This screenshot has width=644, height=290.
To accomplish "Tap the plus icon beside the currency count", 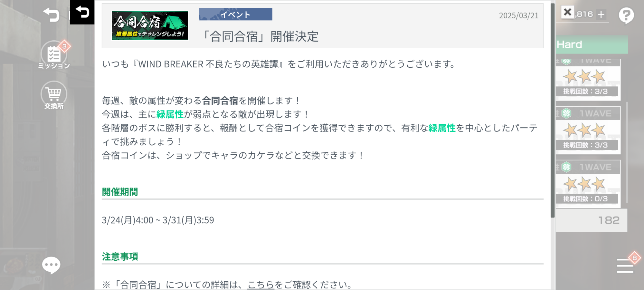I will [x=601, y=15].
